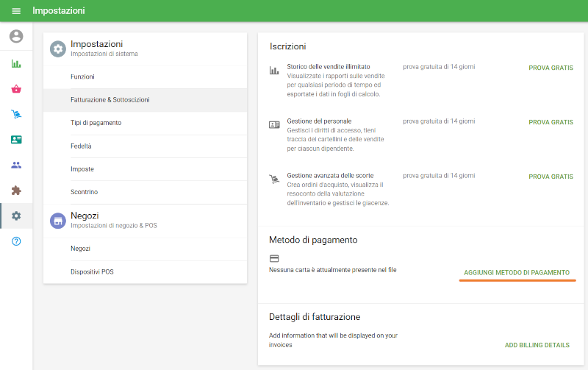
Task: Open the hamburger menu icon
Action: pos(16,11)
